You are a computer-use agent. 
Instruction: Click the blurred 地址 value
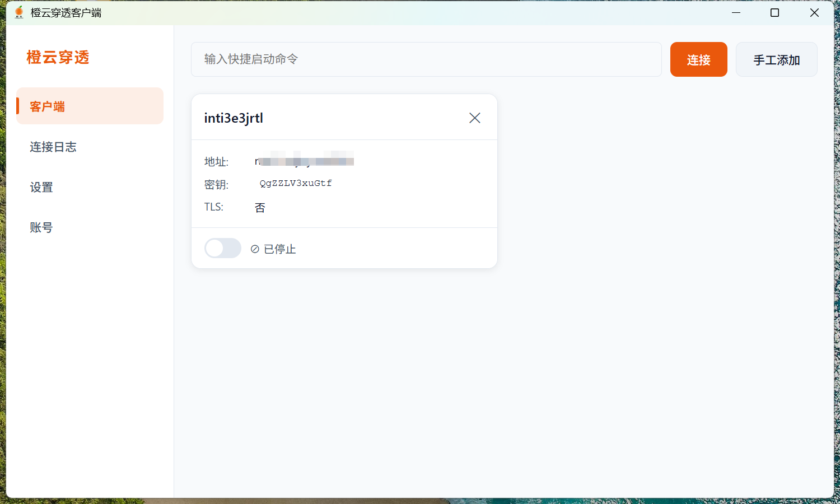click(304, 161)
